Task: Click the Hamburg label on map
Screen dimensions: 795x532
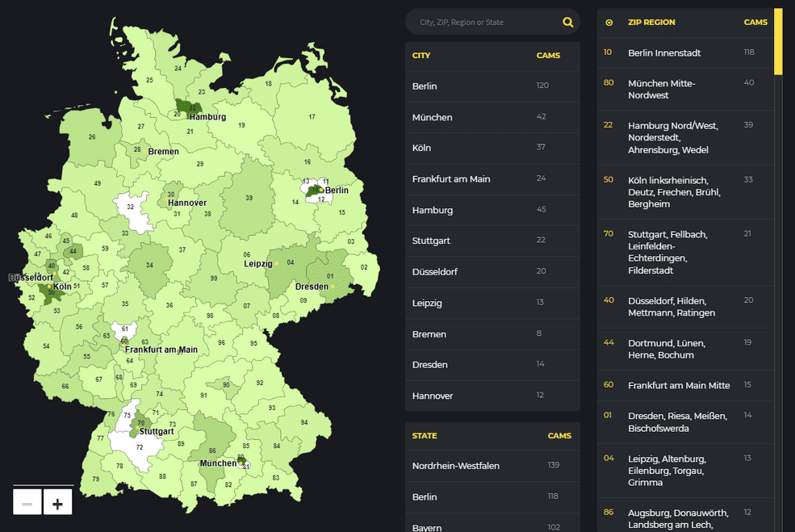Action: (x=207, y=117)
